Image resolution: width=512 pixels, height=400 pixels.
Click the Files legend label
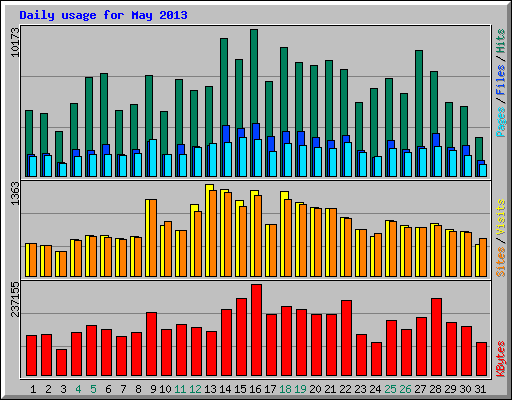tap(500, 80)
